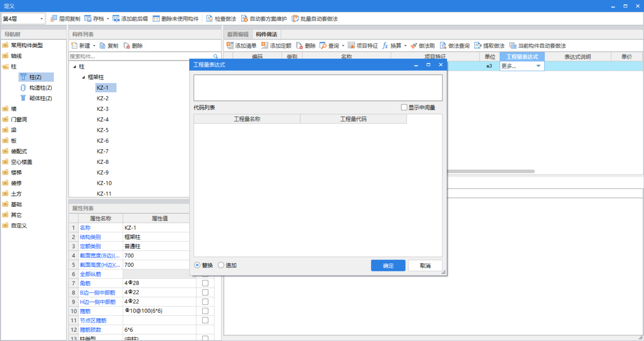Tick checkbox in H边一侧中部筋 row

click(205, 302)
